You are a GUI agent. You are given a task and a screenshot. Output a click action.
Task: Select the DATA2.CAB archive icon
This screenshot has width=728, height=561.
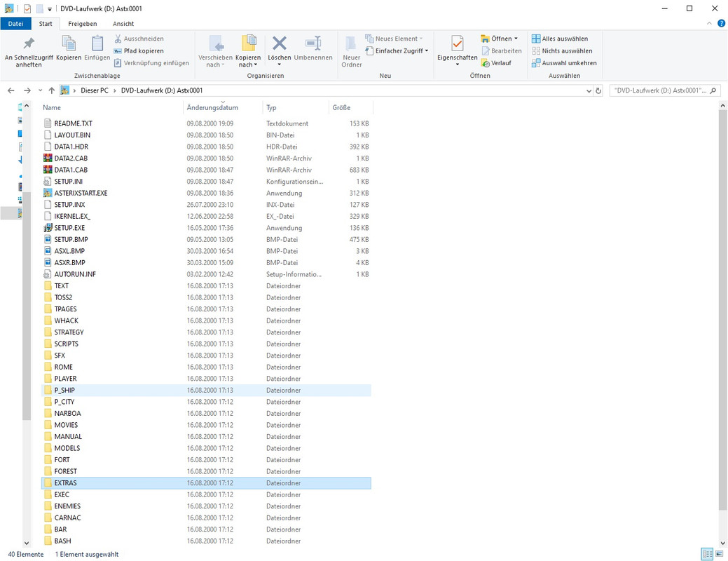[48, 158]
